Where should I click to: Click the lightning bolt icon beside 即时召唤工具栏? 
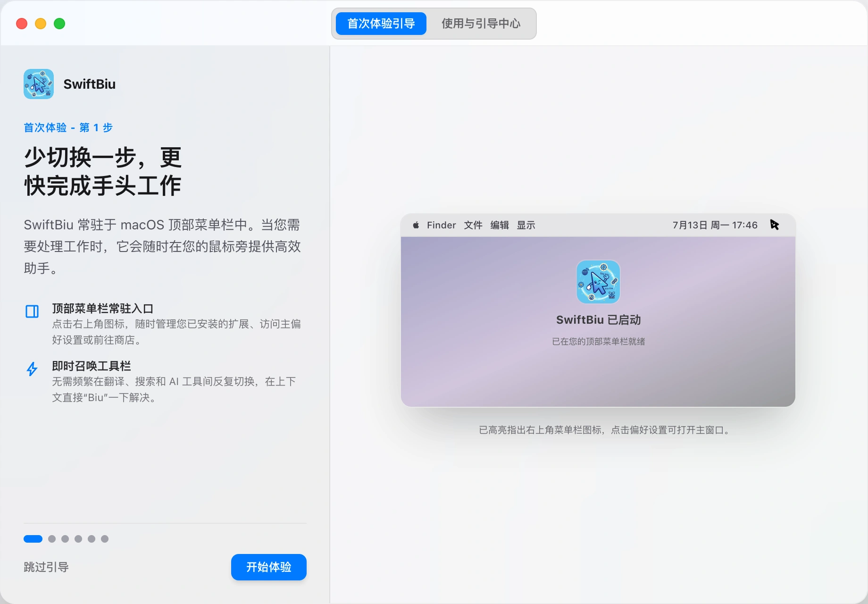click(32, 369)
